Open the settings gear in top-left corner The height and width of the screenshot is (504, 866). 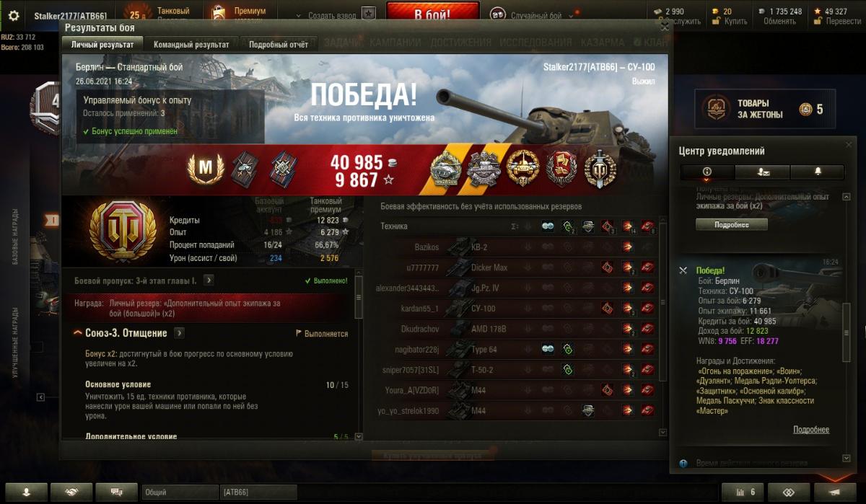(x=13, y=16)
